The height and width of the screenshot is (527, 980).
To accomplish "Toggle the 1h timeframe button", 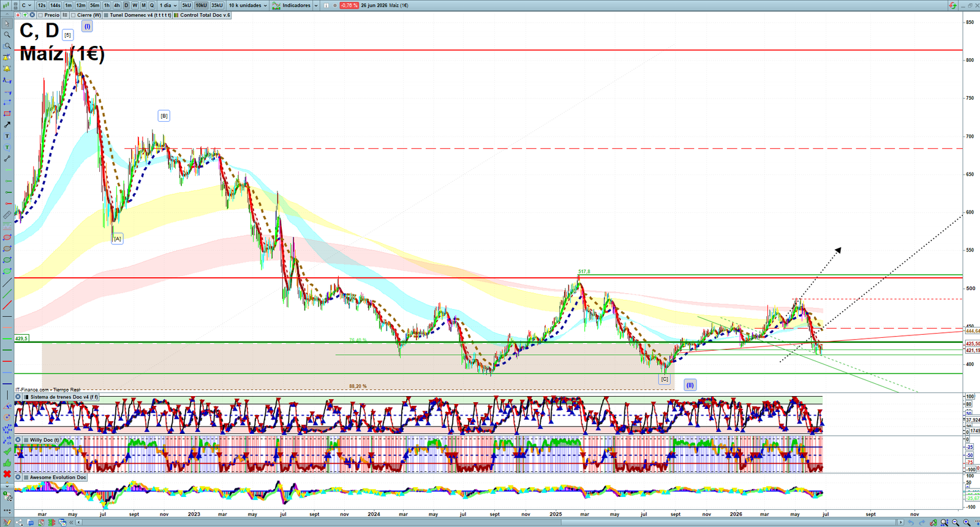I will coord(107,5).
